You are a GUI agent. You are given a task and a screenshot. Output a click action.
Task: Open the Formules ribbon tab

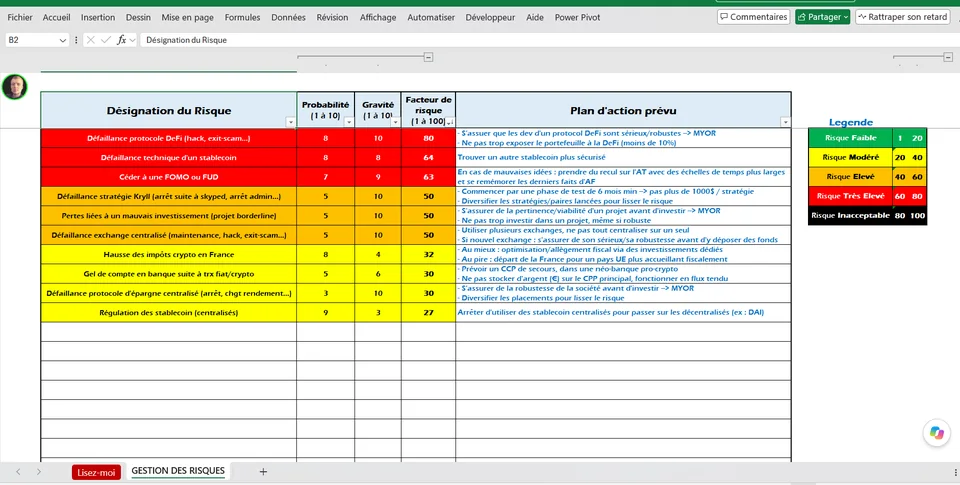242,18
